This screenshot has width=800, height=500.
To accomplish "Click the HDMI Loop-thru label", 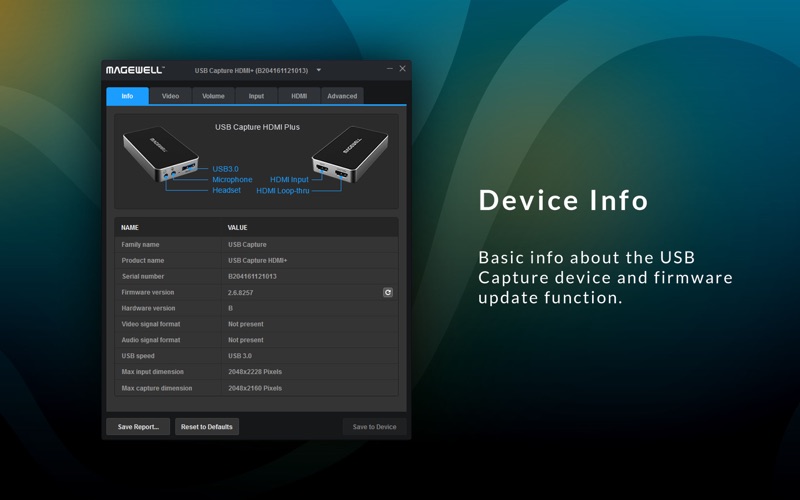I will 283,191.
